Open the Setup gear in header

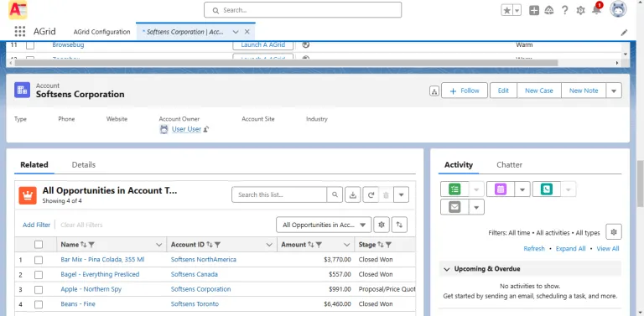(580, 11)
